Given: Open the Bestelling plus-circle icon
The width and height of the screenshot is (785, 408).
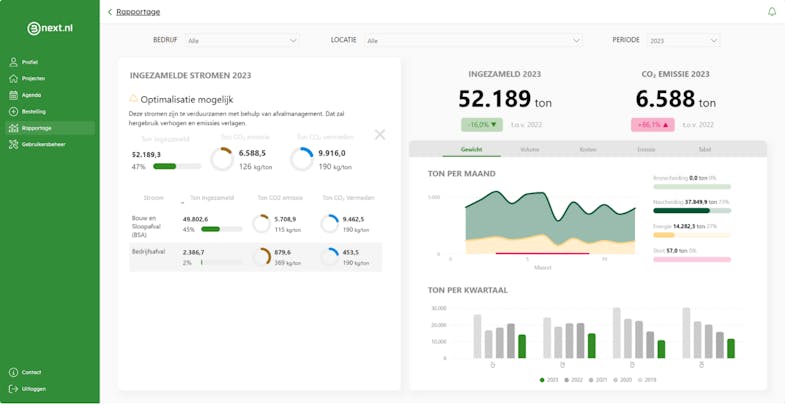Looking at the screenshot, I should [14, 112].
